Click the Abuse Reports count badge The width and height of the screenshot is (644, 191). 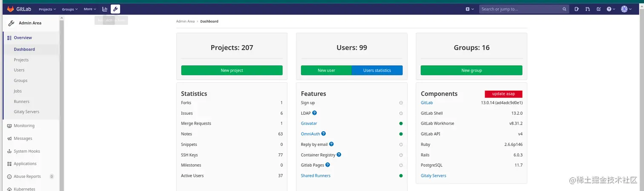tap(52, 177)
